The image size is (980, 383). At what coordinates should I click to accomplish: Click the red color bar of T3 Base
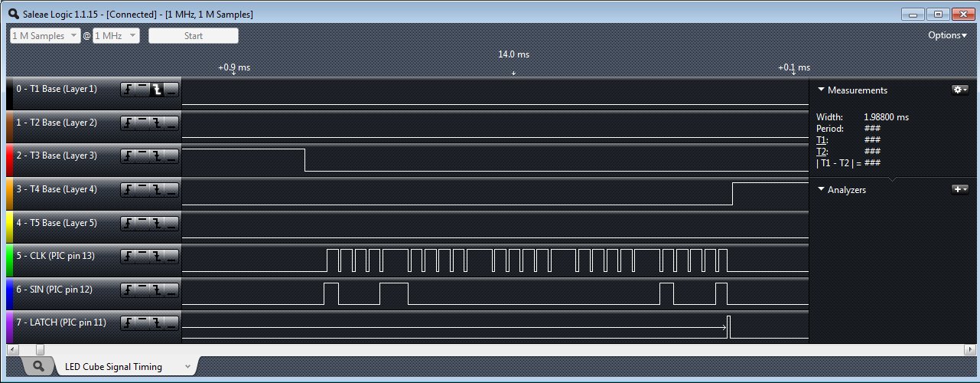pyautogui.click(x=10, y=156)
